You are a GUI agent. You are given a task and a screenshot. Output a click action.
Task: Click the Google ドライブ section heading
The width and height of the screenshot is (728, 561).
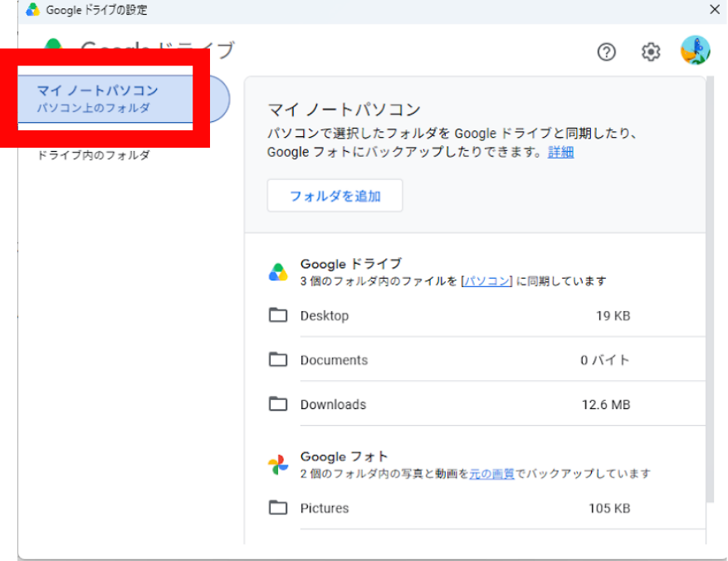[x=351, y=264]
